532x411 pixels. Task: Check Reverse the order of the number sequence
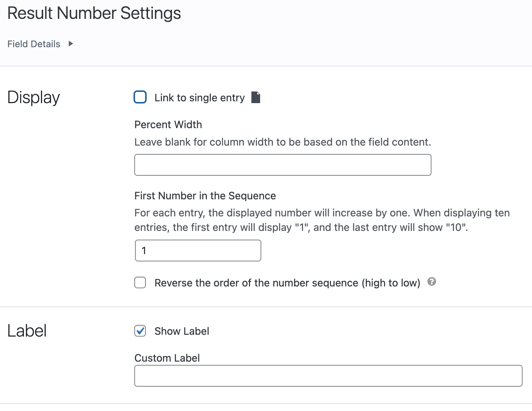140,282
